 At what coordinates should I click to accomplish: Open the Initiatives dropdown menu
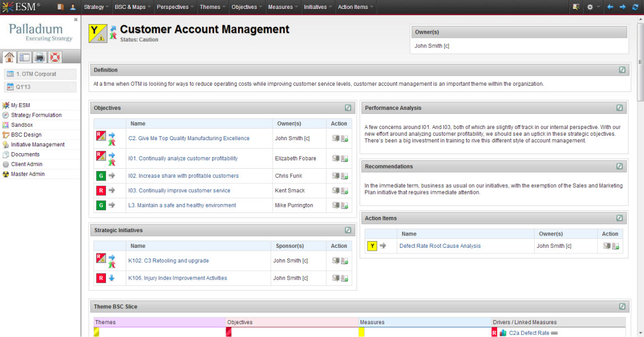(x=318, y=7)
